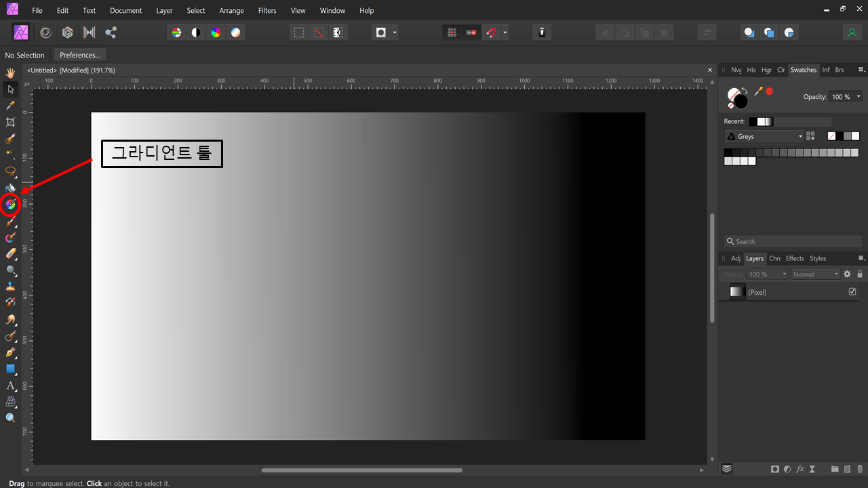The width and height of the screenshot is (868, 488).
Task: Toggle Force Pixel Alignment
Action: click(x=452, y=32)
